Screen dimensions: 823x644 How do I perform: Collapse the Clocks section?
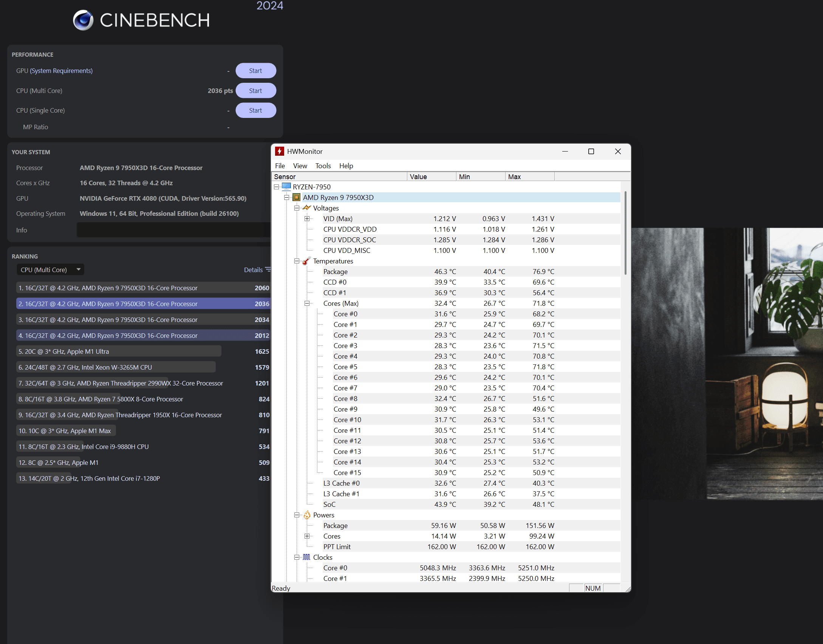coord(297,557)
